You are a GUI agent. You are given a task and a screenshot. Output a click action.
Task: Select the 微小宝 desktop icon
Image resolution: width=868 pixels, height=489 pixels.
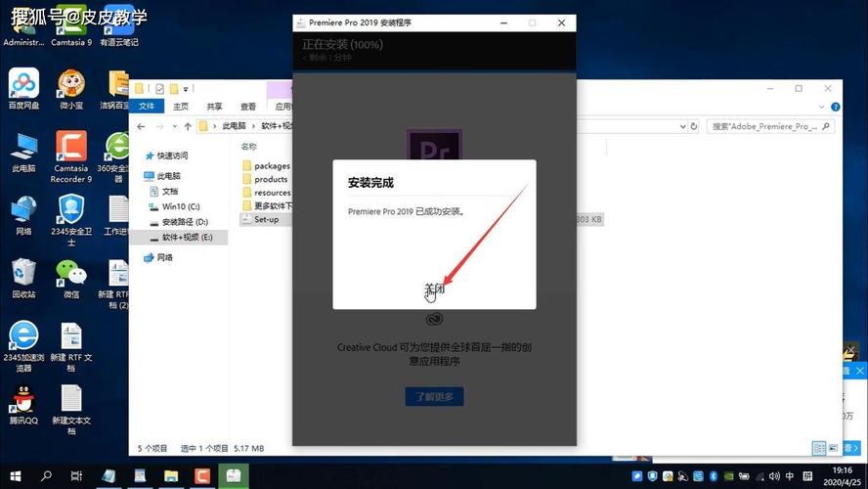point(71,89)
